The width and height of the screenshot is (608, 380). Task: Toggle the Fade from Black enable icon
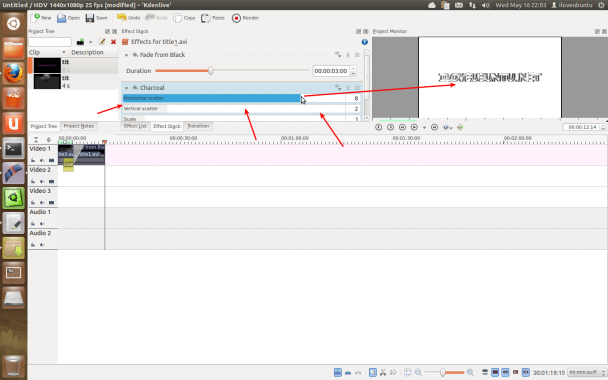click(x=135, y=55)
